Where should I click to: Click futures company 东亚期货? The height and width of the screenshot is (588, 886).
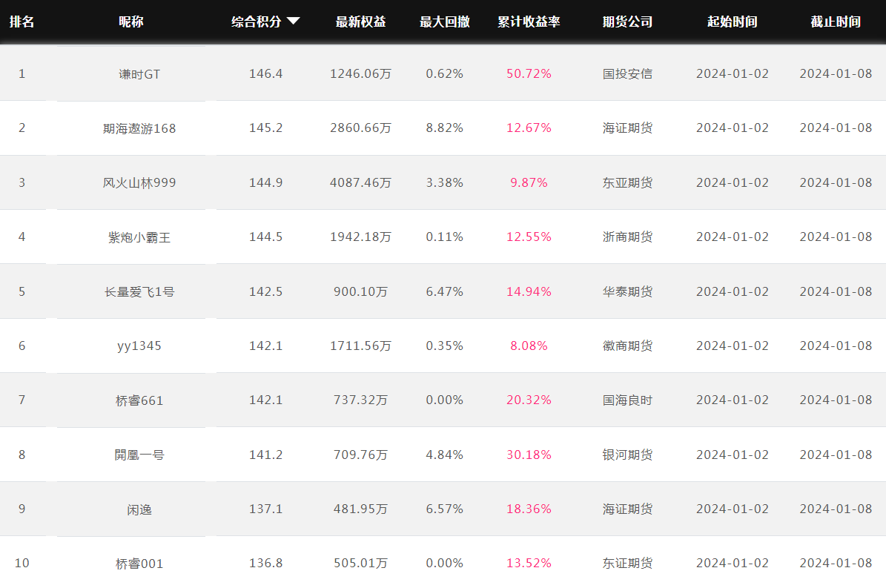(627, 182)
